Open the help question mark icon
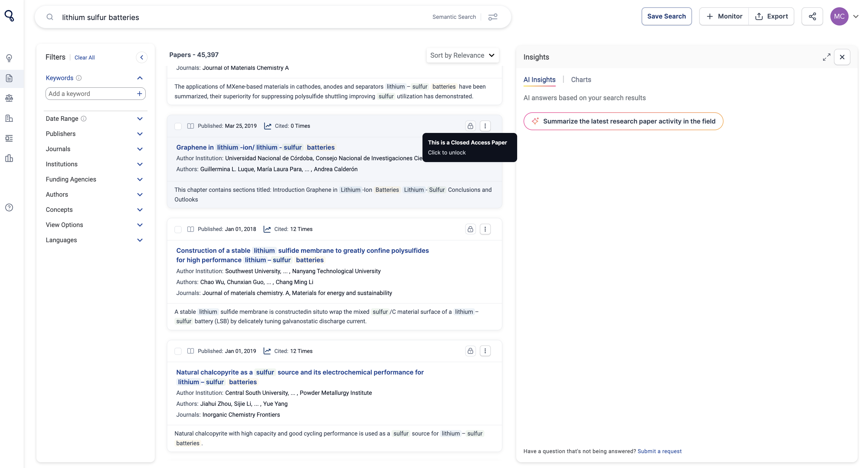Screen dimensions: 868x468 9,208
